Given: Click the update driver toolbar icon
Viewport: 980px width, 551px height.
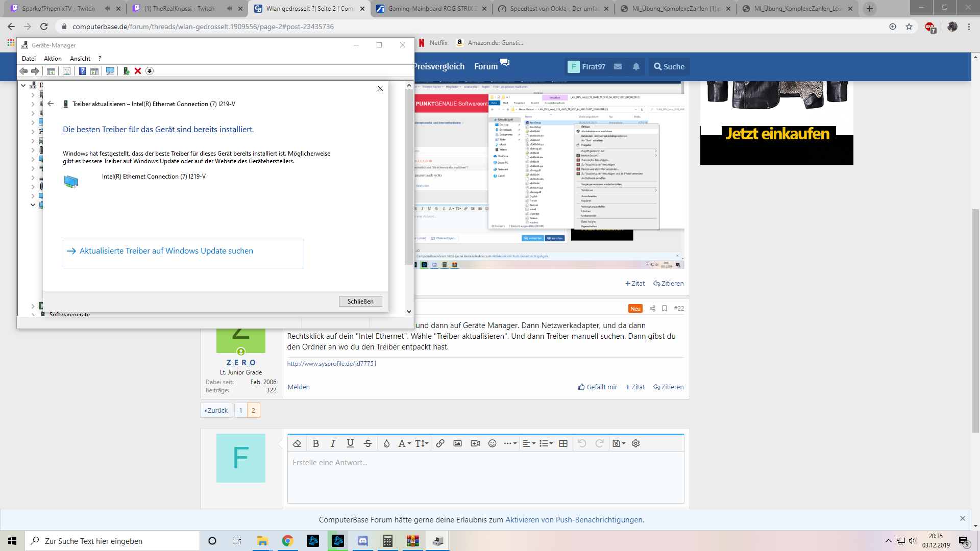Looking at the screenshot, I should pos(126,71).
